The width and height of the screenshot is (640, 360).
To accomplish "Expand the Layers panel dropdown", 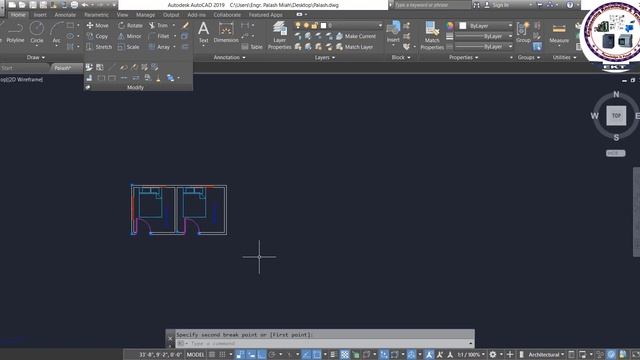I will coord(325,58).
